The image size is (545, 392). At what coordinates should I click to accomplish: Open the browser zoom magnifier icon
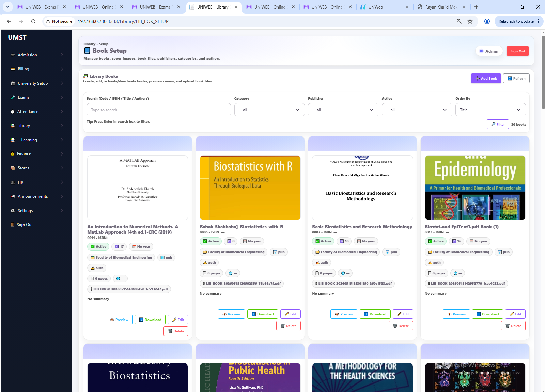point(459,21)
